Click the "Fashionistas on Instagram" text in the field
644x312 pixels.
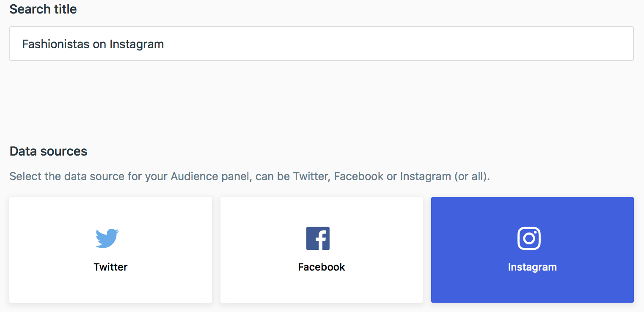click(93, 44)
